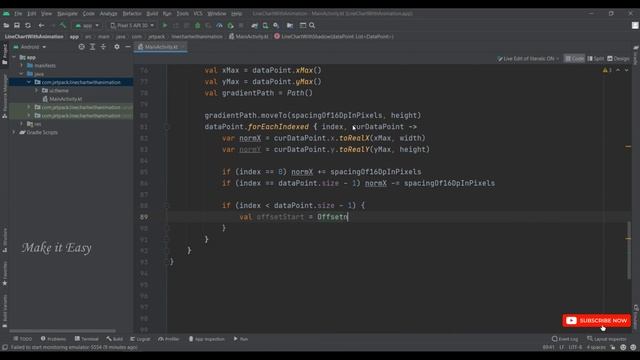Click the Open folder toolbar icon
The image size is (640, 360).
6,25
